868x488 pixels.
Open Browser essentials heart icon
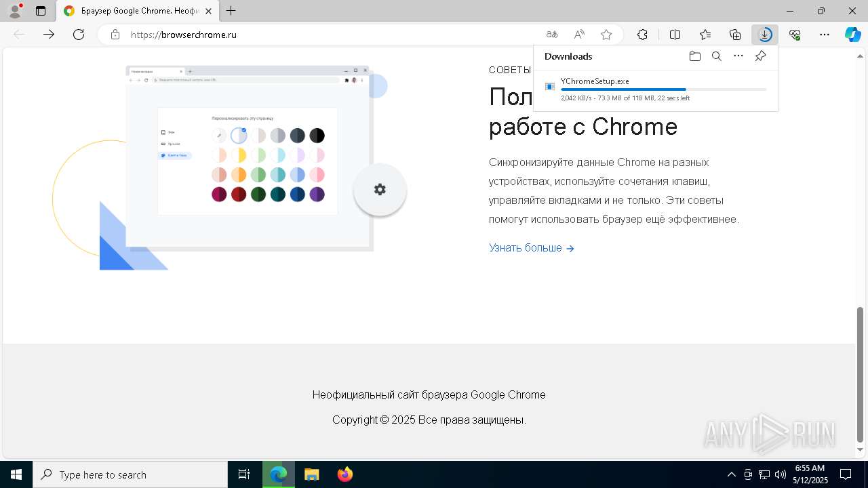pyautogui.click(x=795, y=35)
